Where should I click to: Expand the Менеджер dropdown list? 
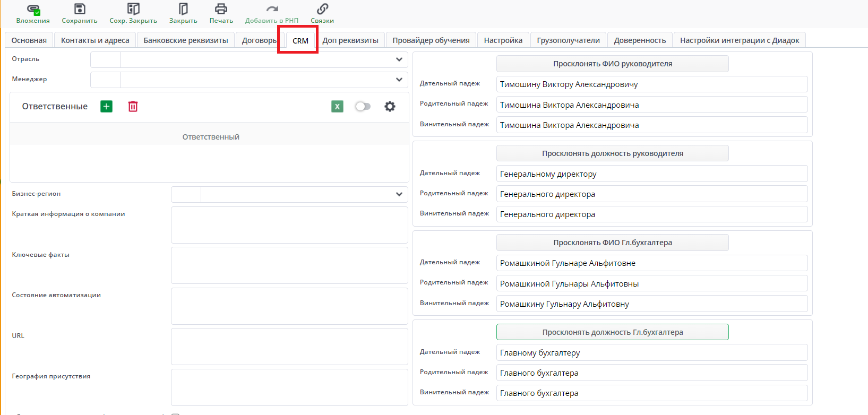(399, 80)
